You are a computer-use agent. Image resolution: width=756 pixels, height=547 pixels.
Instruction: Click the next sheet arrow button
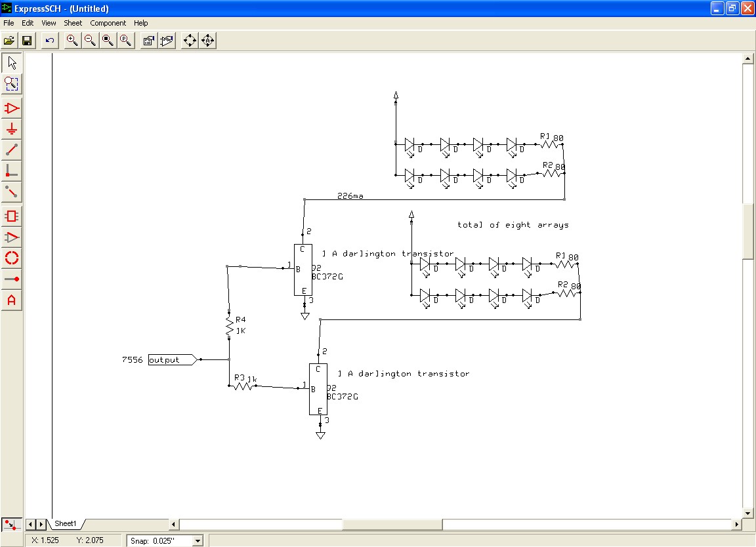[x=41, y=524]
